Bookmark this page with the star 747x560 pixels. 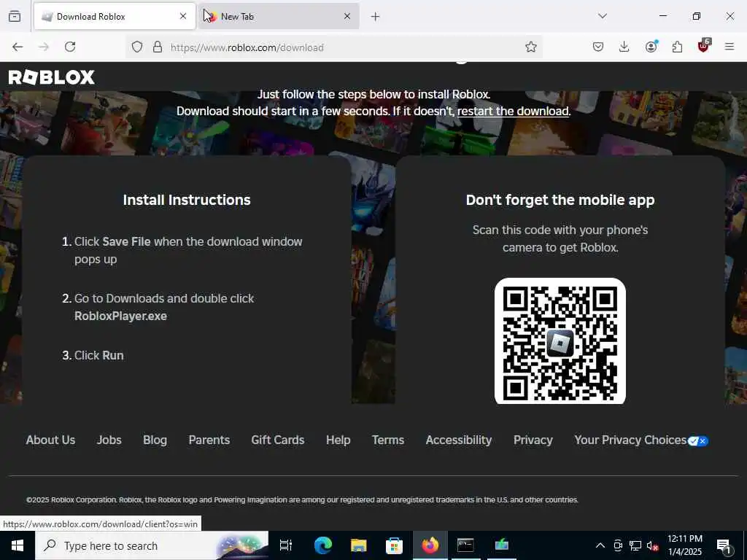pyautogui.click(x=531, y=47)
